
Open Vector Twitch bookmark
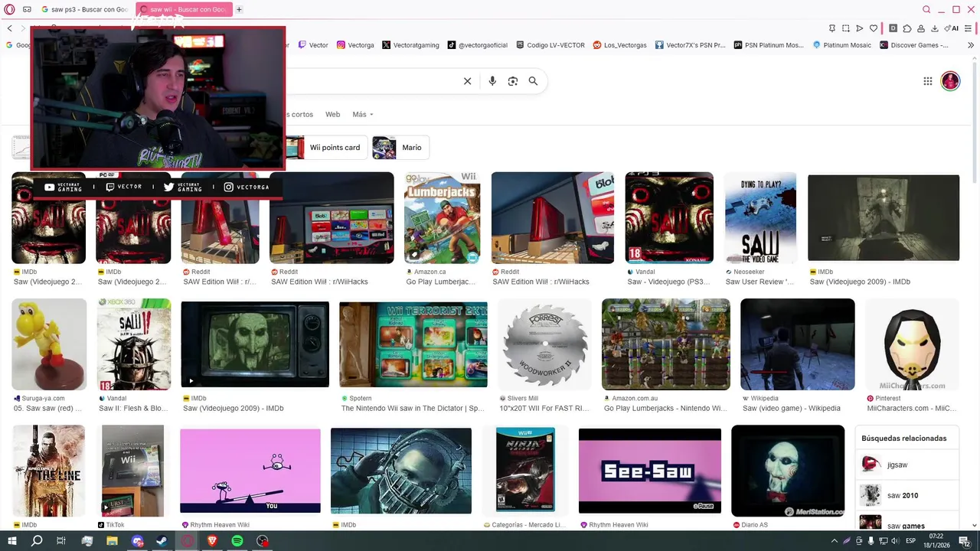click(313, 45)
